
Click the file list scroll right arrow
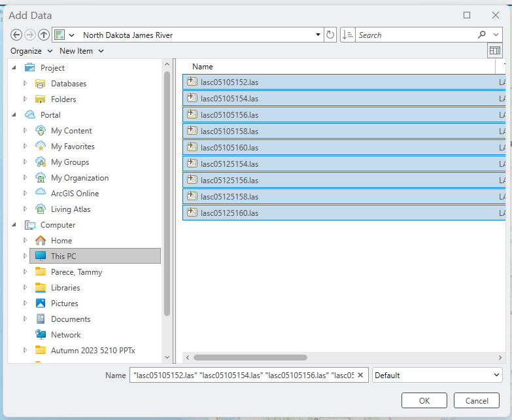tap(500, 357)
